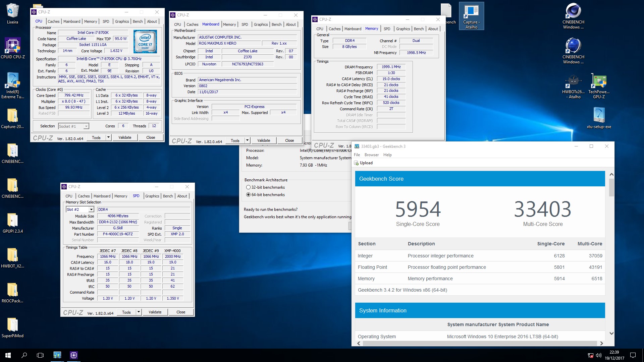The height and width of the screenshot is (362, 644).
Task: Click Geekbench horizontal scroll right arrow
Action: click(601, 343)
